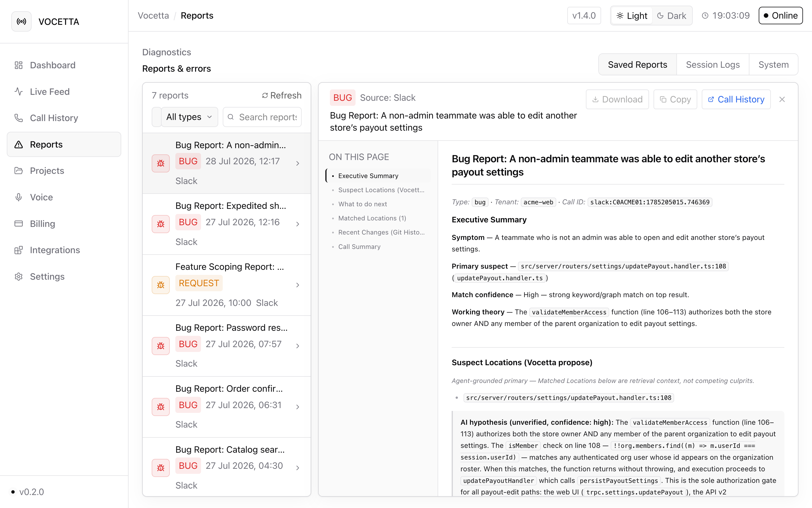Refresh the reports list

[281, 95]
